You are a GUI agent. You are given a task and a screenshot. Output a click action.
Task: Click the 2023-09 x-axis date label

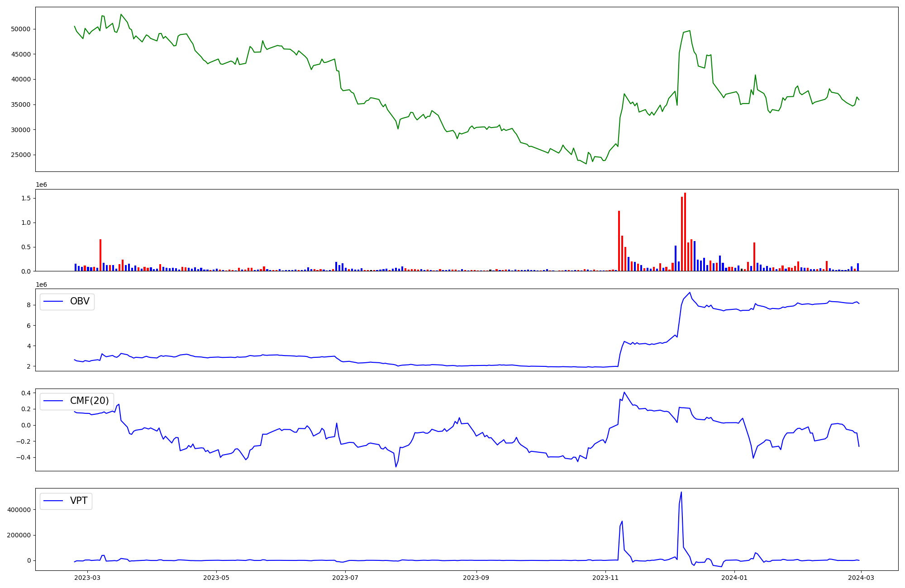tap(476, 578)
